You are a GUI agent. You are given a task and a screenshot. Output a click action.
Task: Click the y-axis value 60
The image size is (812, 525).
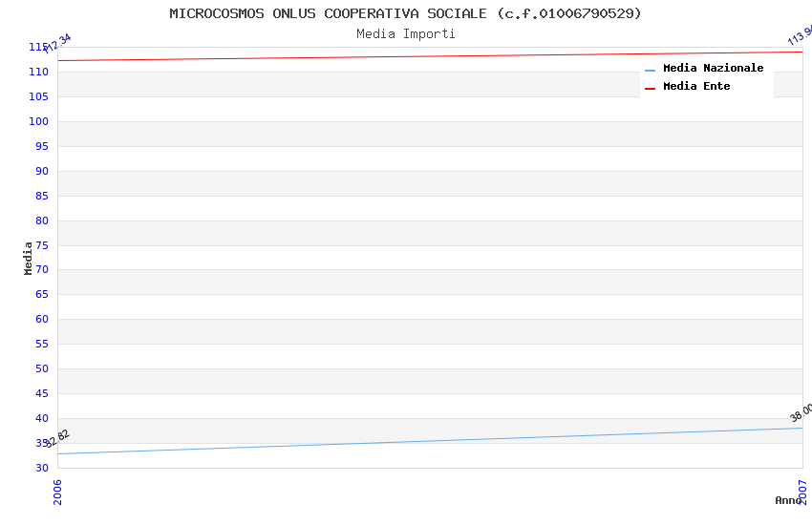[42, 319]
